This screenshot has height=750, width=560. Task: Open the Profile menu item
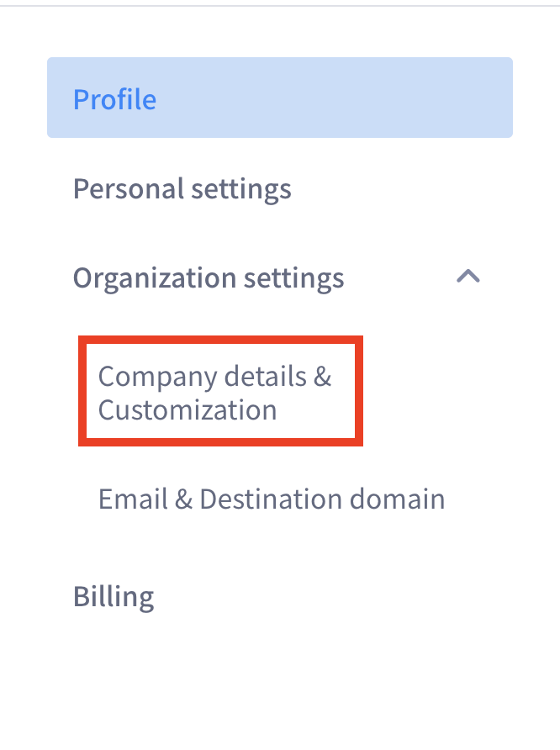click(x=114, y=99)
